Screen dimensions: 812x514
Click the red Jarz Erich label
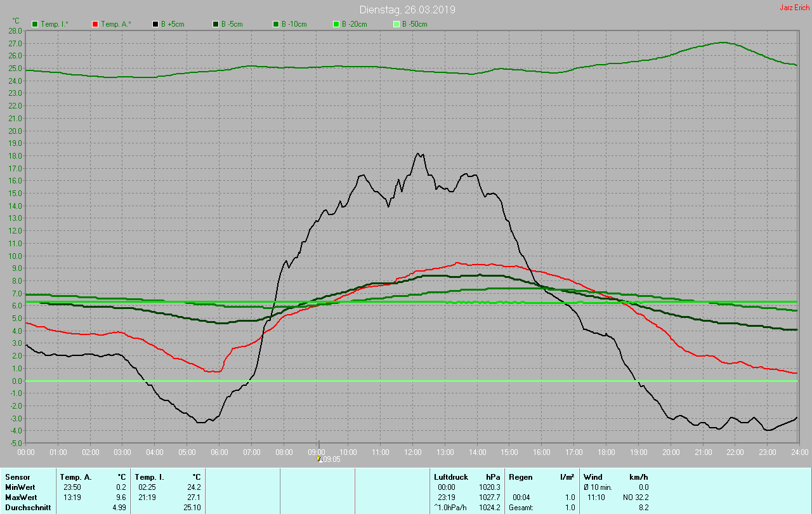point(794,8)
